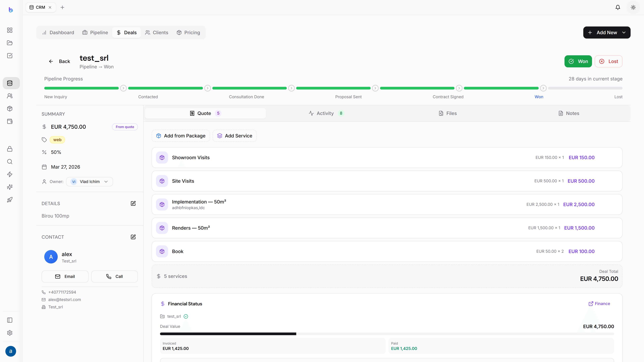The width and height of the screenshot is (644, 362).
Task: Click alex's contact avatar
Action: tap(51, 257)
